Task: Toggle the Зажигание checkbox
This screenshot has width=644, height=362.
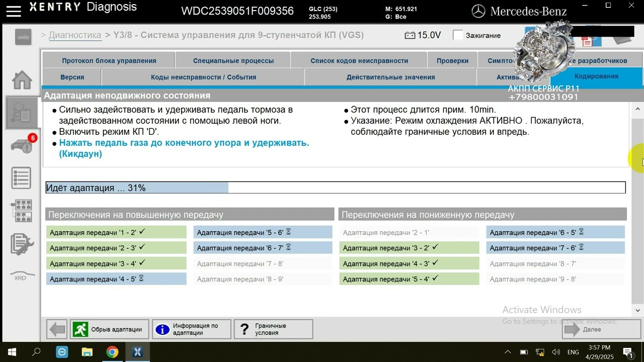Action: [x=458, y=35]
